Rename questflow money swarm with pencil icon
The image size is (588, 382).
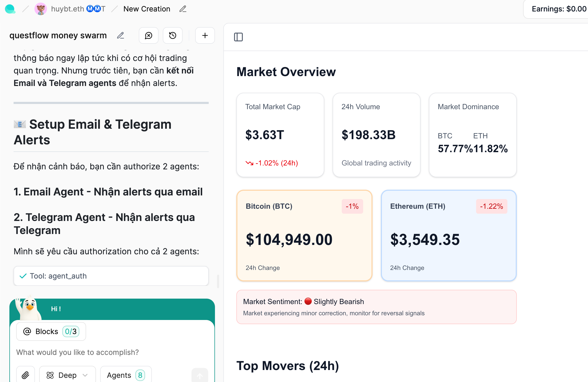pos(120,35)
